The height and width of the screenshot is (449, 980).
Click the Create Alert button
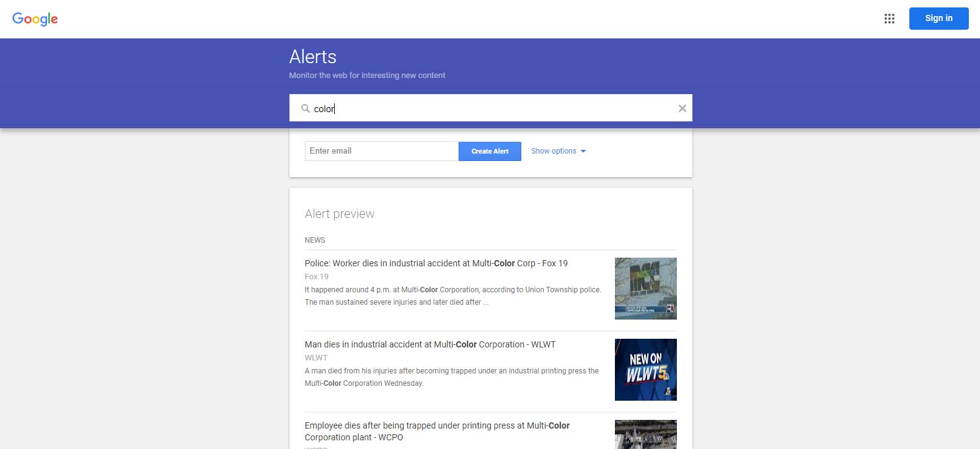490,151
